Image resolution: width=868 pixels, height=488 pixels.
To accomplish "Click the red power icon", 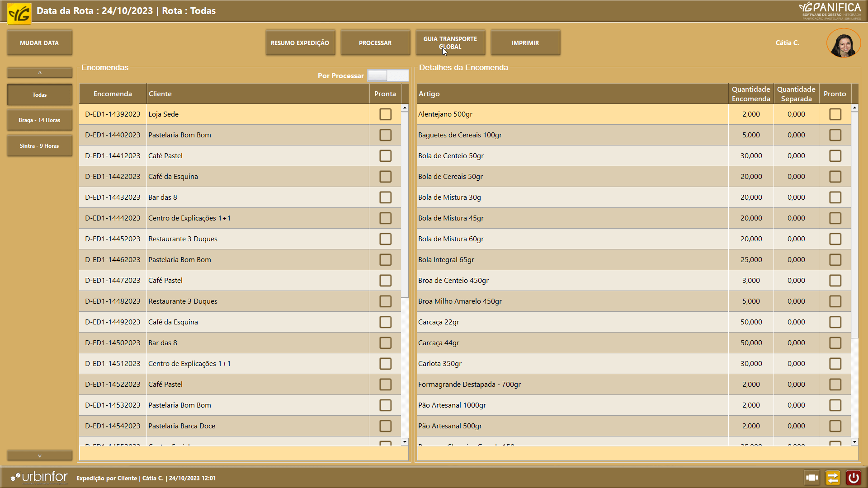I will pos(853,478).
